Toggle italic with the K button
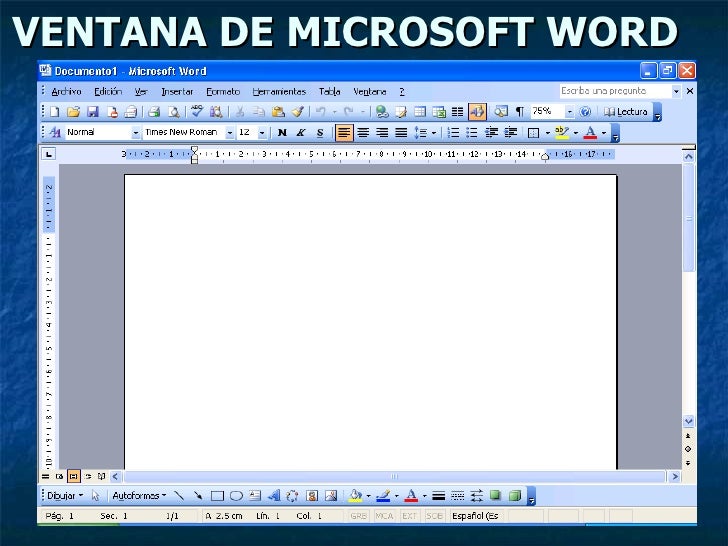 [x=301, y=133]
